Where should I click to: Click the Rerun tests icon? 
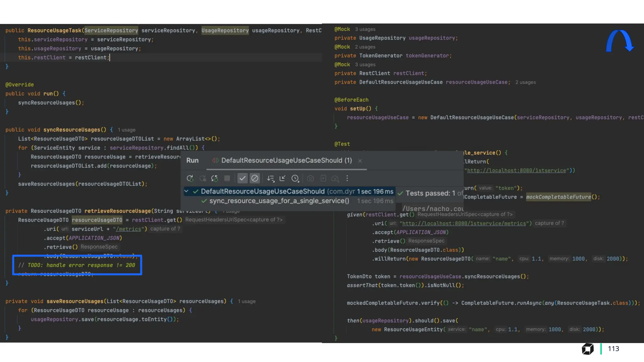pos(190,178)
